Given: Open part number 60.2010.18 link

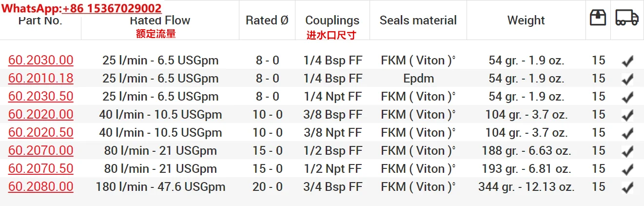Looking at the screenshot, I should pyautogui.click(x=41, y=79).
